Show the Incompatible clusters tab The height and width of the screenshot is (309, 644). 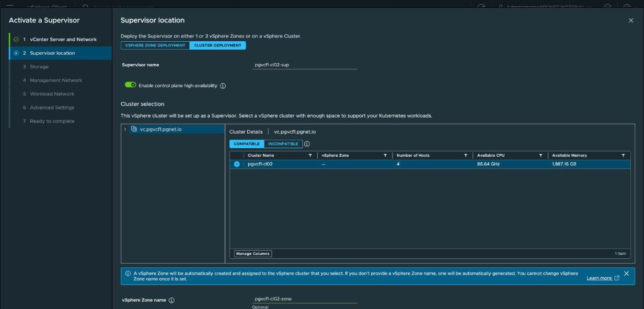[283, 144]
